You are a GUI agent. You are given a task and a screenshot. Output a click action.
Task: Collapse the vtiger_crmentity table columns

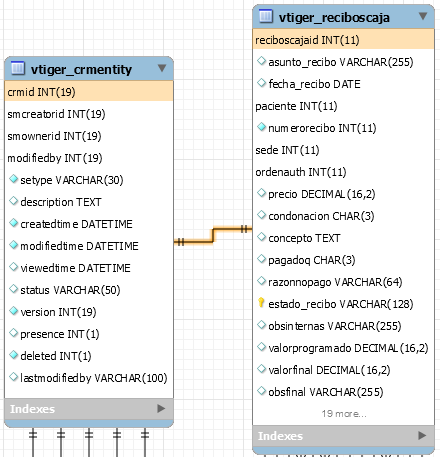click(x=162, y=68)
